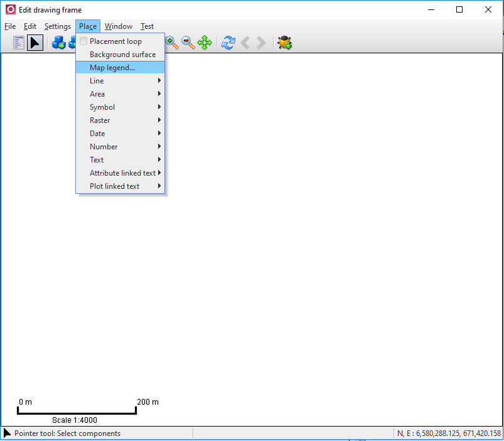Click the 0 m scale bar label

click(25, 402)
